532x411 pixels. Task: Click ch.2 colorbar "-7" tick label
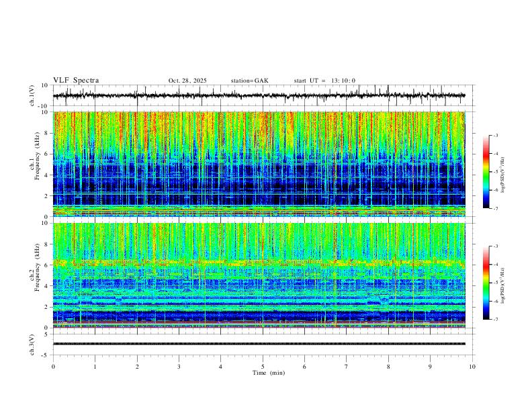tap(496, 320)
